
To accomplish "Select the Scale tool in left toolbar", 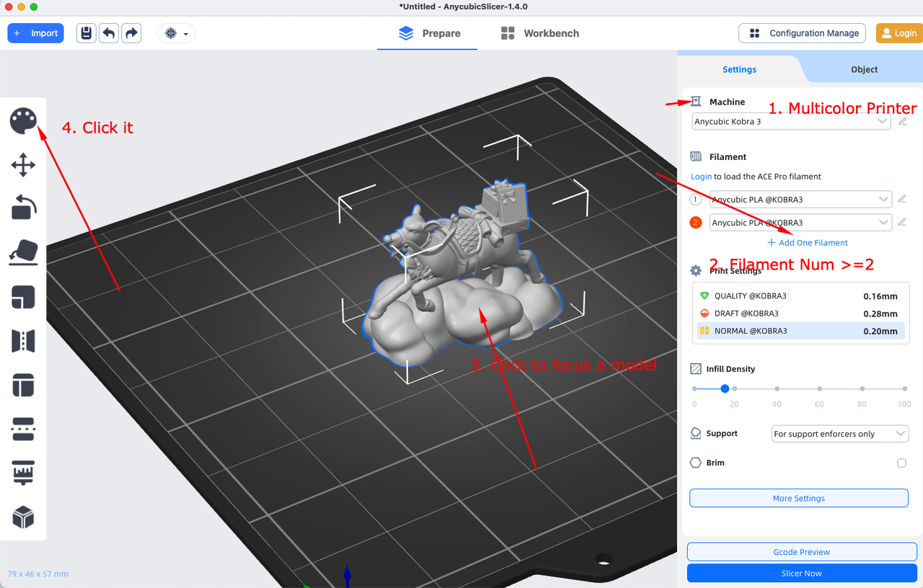I will (23, 297).
